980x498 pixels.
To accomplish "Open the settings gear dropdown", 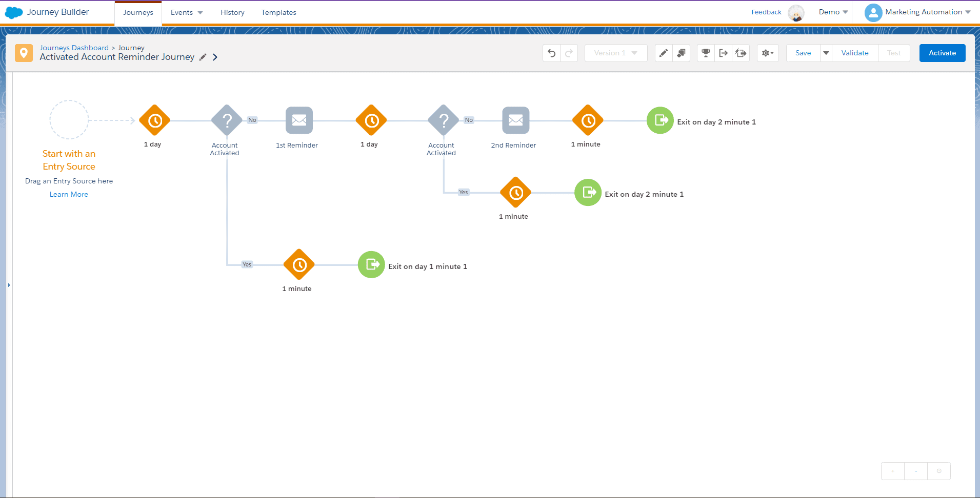I will (x=768, y=53).
